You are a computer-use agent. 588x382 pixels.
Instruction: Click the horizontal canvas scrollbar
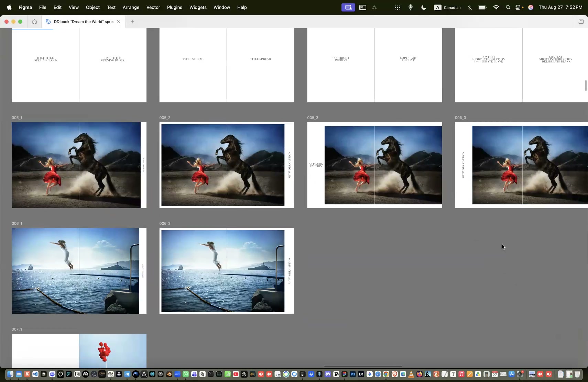coord(363,366)
